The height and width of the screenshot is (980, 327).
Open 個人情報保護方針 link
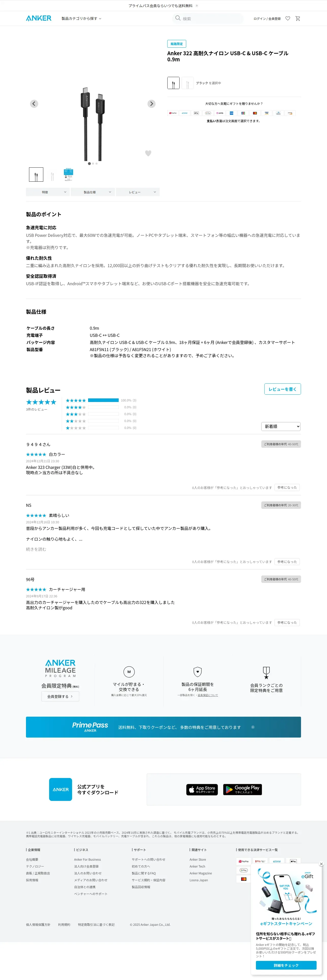pyautogui.click(x=38, y=925)
